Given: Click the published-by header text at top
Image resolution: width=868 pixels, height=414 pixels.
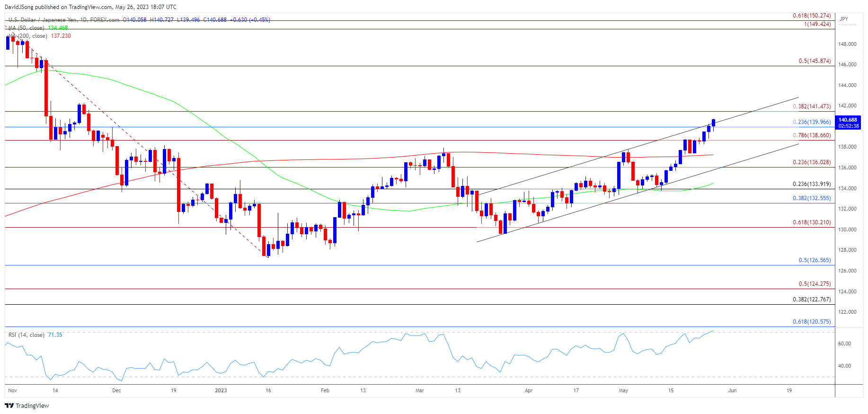Looking at the screenshot, I should click(90, 7).
